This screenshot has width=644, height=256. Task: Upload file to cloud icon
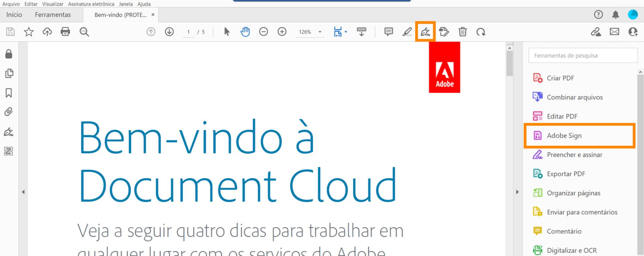(47, 32)
